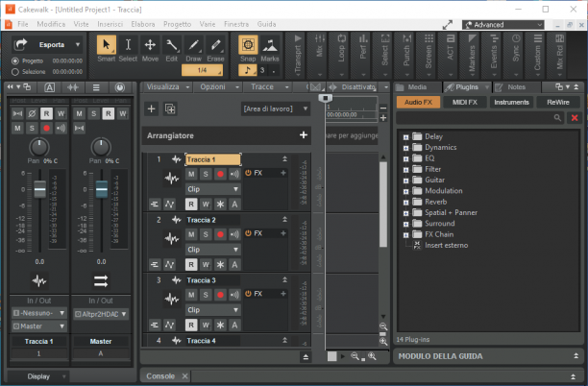Open the File menu
588x386 pixels.
(x=23, y=24)
